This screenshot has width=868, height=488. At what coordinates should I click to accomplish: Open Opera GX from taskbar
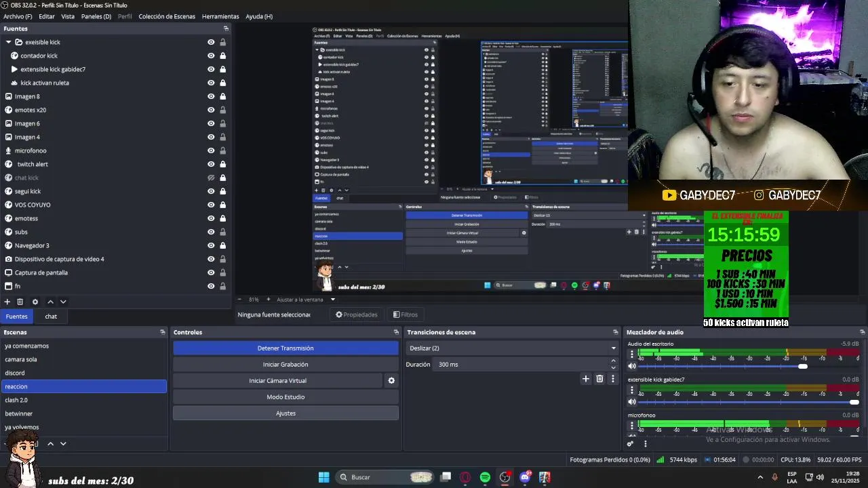[465, 477]
